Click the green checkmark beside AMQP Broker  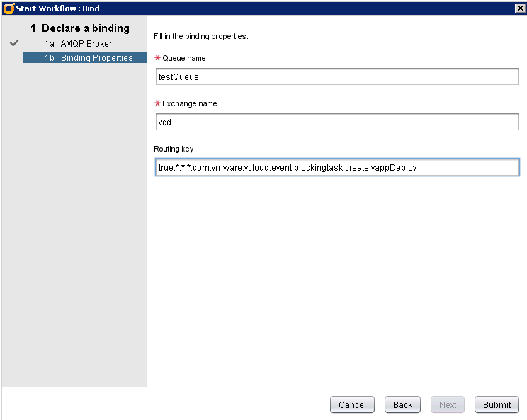click(x=14, y=43)
